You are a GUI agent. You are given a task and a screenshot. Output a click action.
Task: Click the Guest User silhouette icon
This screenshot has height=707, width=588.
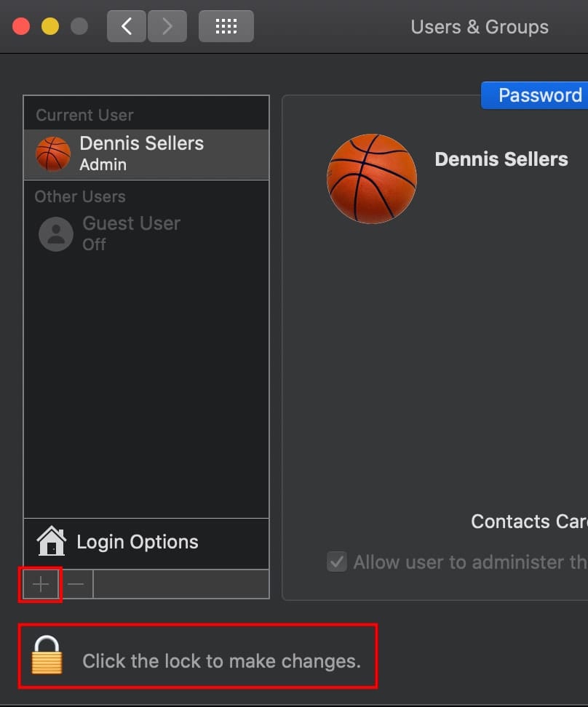(56, 234)
